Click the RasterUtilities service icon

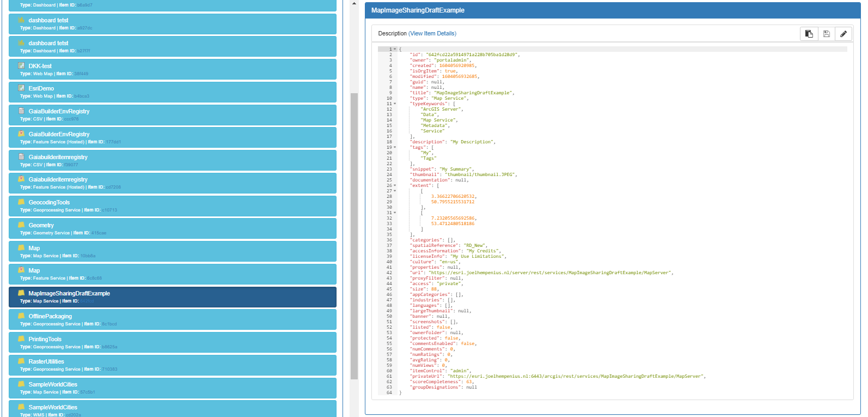[x=21, y=361]
